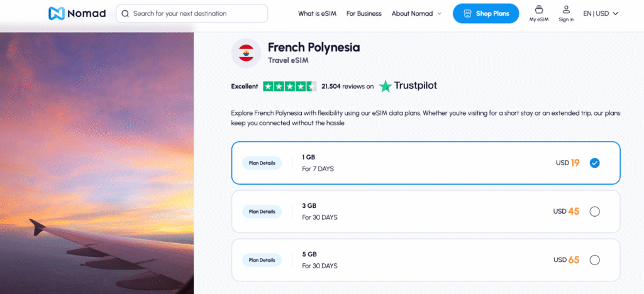Click Plan Details for the 5 GB plan
Image resolution: width=644 pixels, height=294 pixels.
pos(262,260)
